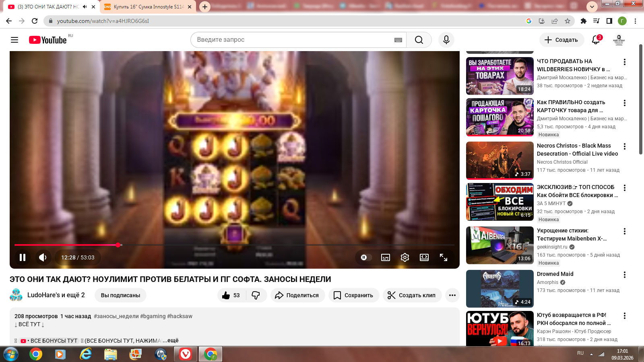The image size is (644, 362).
Task: Switch input language RU in system tray
Action: [x=580, y=353]
